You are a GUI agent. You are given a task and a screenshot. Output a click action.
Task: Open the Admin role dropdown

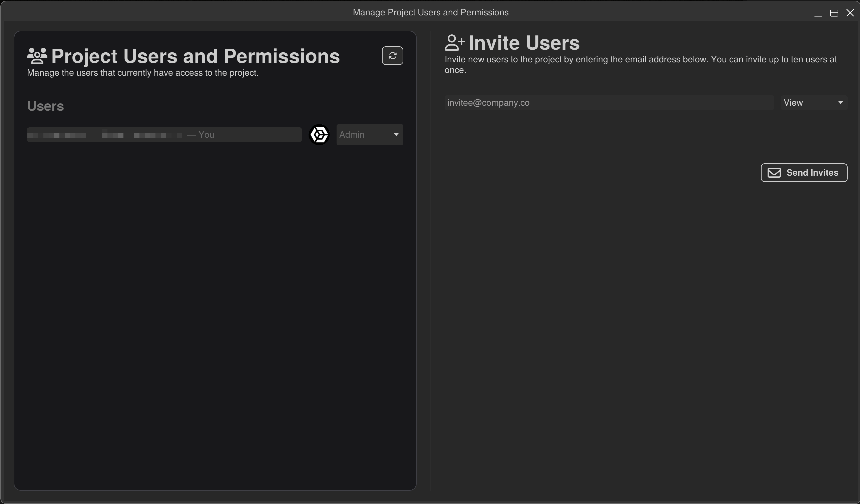(x=370, y=135)
